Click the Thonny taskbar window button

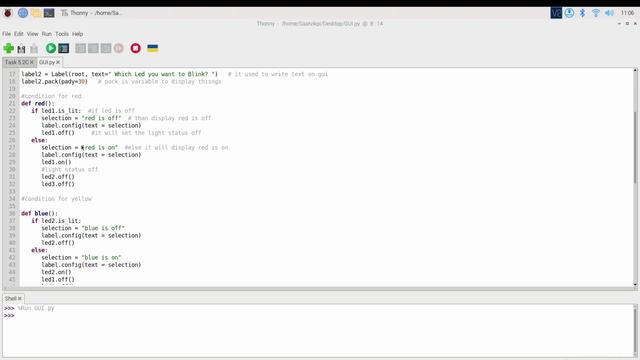[91, 13]
